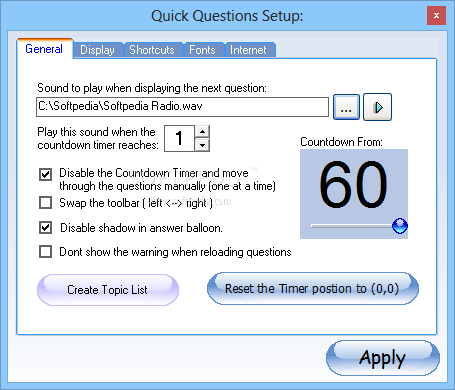The image size is (455, 390).
Task: Apply the setup changes
Action: (383, 358)
